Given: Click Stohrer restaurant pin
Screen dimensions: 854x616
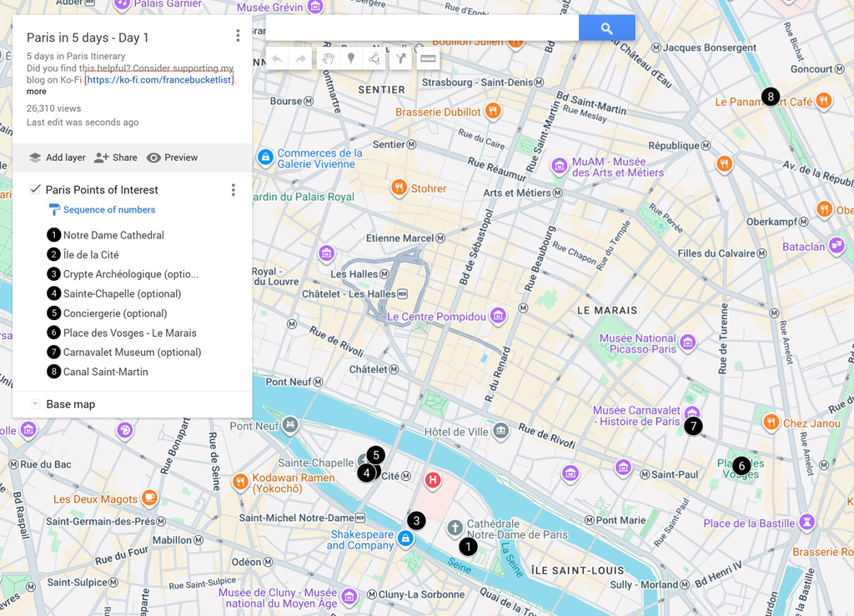Looking at the screenshot, I should click(399, 188).
